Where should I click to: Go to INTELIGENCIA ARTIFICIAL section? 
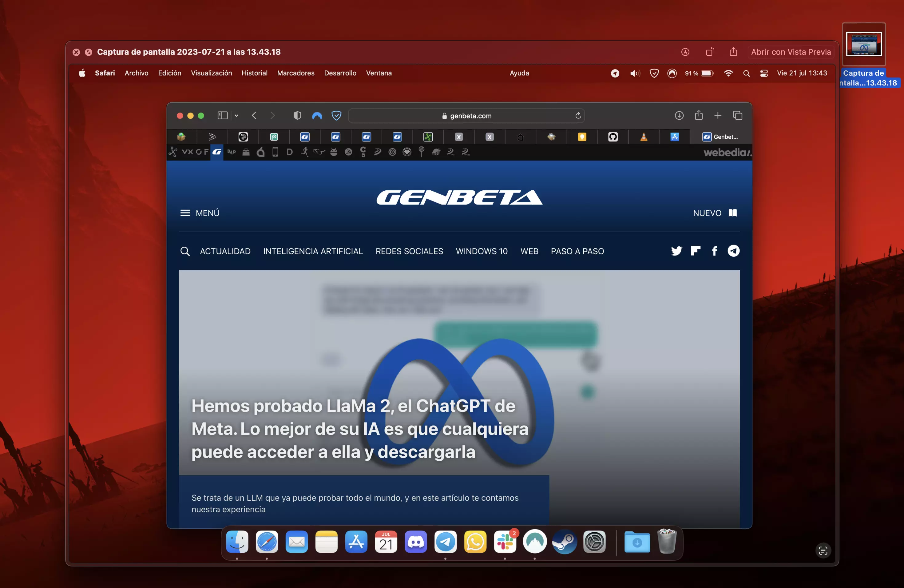pyautogui.click(x=313, y=251)
